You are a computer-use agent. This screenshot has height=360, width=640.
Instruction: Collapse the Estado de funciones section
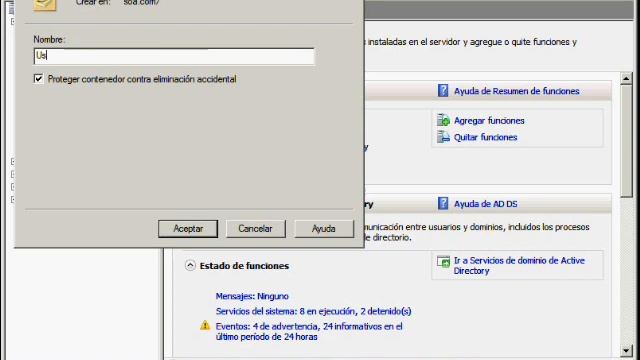pyautogui.click(x=190, y=265)
